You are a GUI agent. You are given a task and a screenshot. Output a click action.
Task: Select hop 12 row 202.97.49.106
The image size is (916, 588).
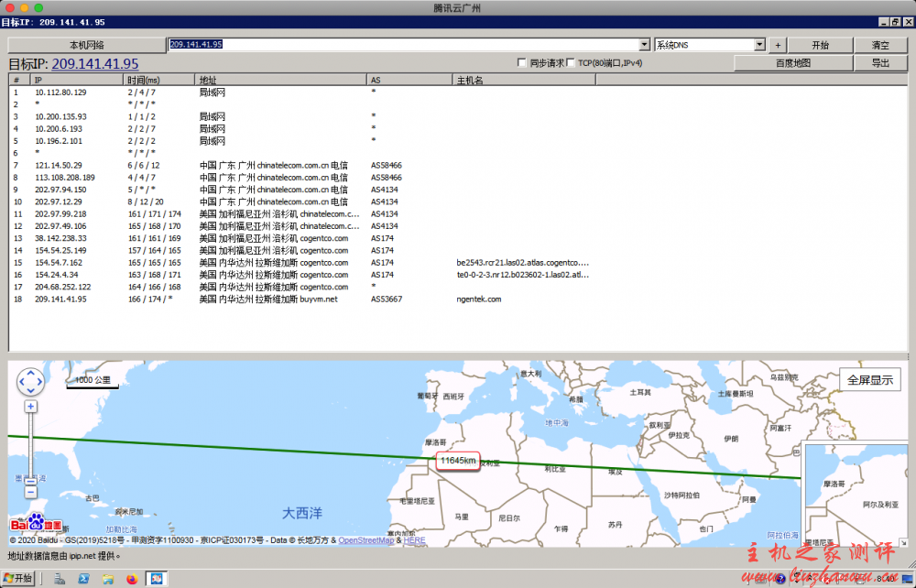click(458, 226)
